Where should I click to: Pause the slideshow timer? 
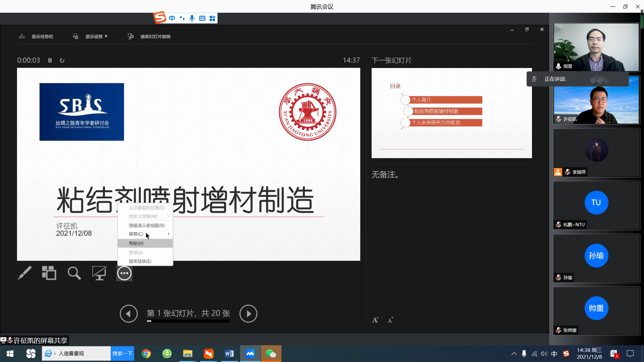pyautogui.click(x=50, y=60)
